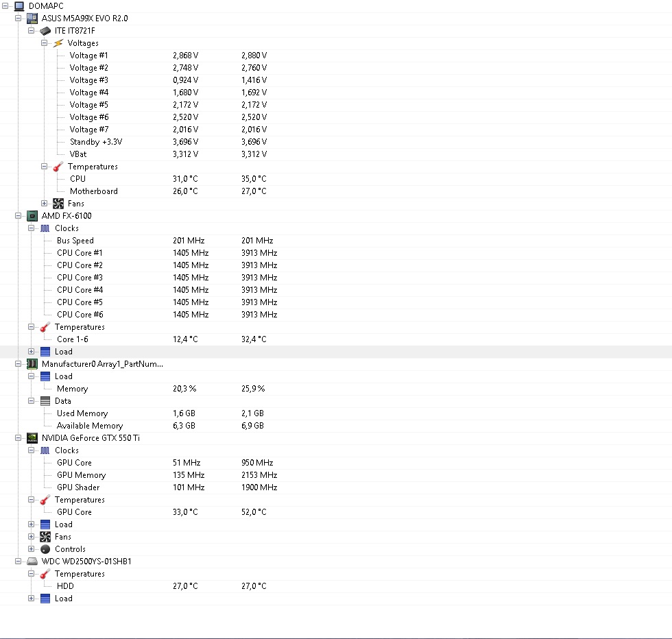This screenshot has width=672, height=639.
Task: Click the 35,0 °C max value of CPU temperature
Action: coord(254,179)
